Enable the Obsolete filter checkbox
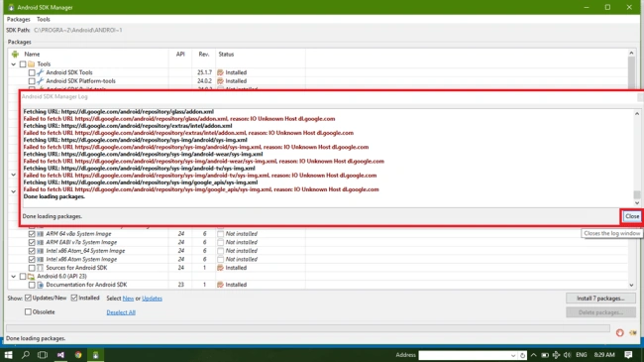This screenshot has height=362, width=644. [x=28, y=311]
